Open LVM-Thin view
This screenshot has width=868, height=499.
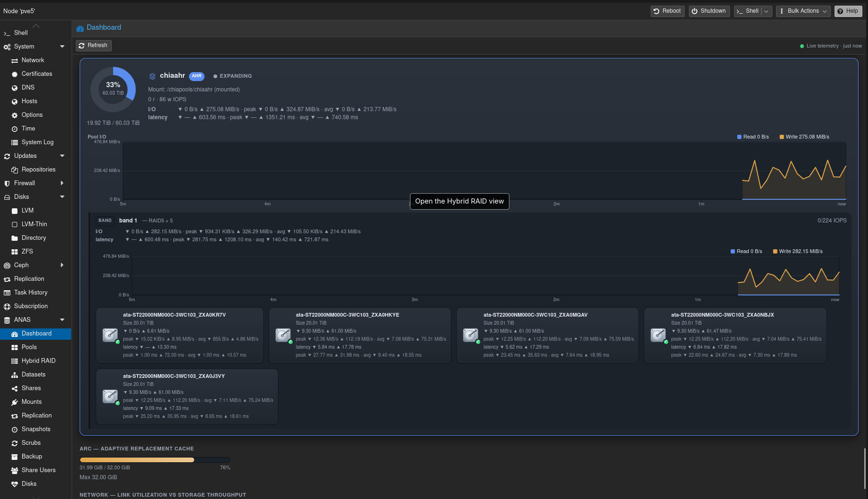pos(35,224)
